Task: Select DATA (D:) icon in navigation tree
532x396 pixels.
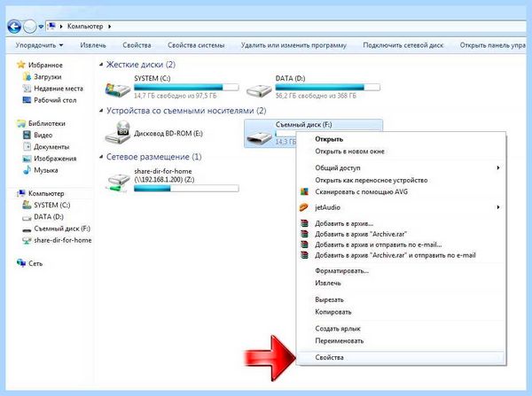Action: click(27, 217)
